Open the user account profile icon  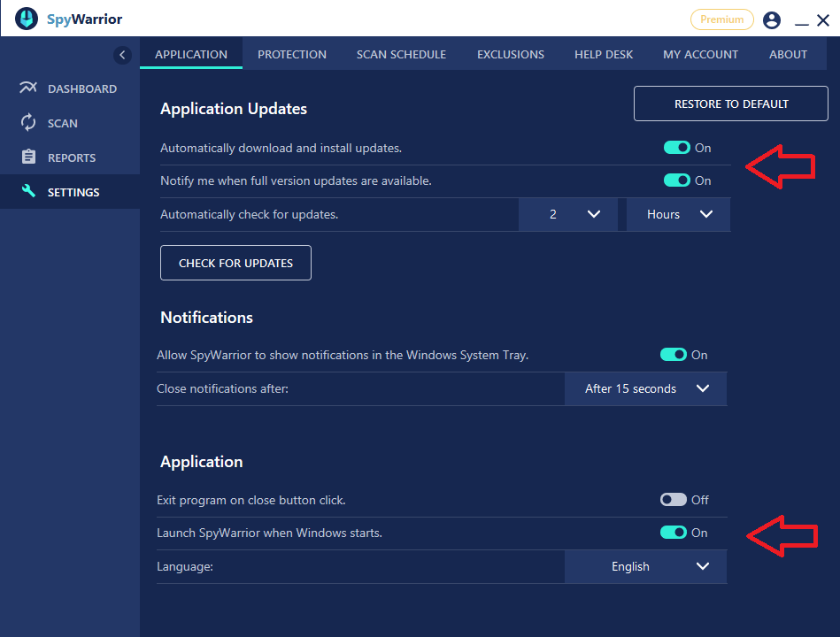(x=772, y=19)
